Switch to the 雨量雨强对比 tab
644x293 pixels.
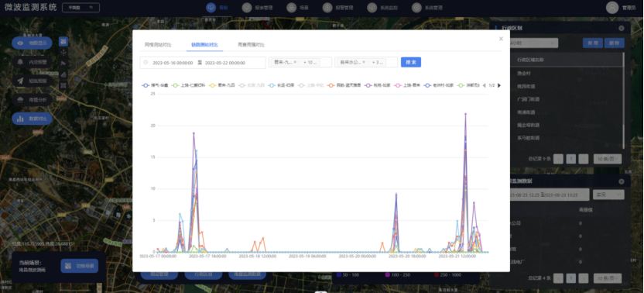(x=251, y=44)
